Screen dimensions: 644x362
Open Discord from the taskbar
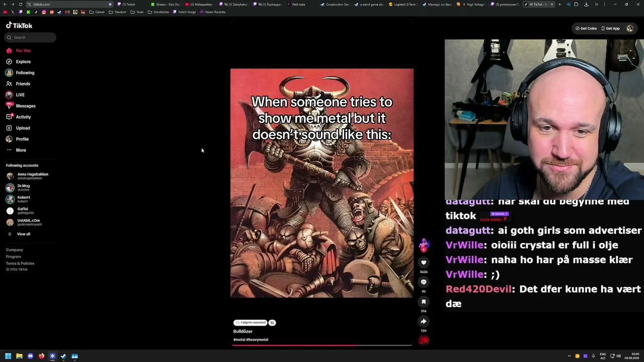click(x=30, y=356)
